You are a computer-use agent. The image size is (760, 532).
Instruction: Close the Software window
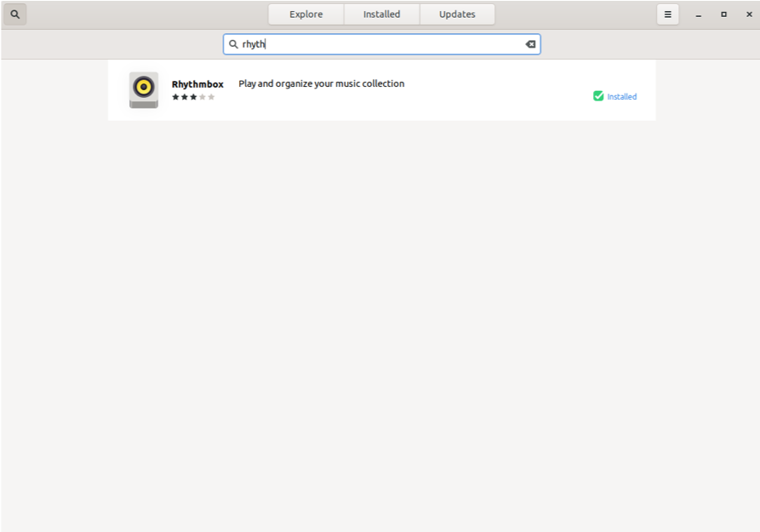749,14
